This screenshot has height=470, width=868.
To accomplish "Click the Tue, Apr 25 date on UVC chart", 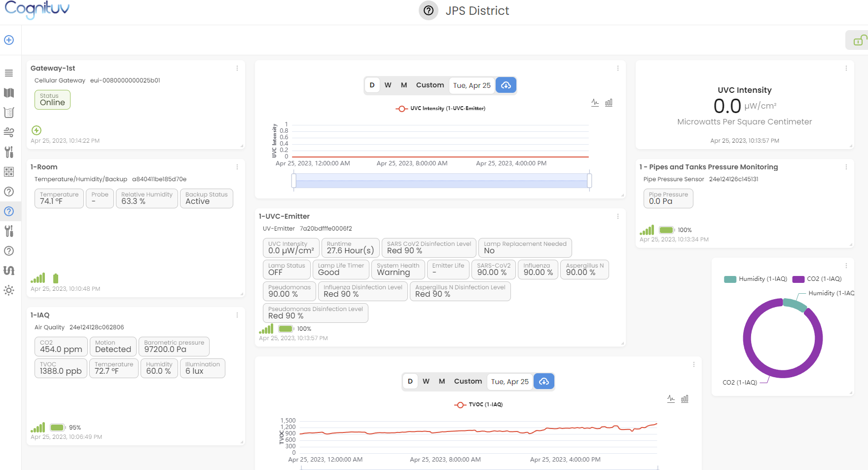I will (x=472, y=85).
